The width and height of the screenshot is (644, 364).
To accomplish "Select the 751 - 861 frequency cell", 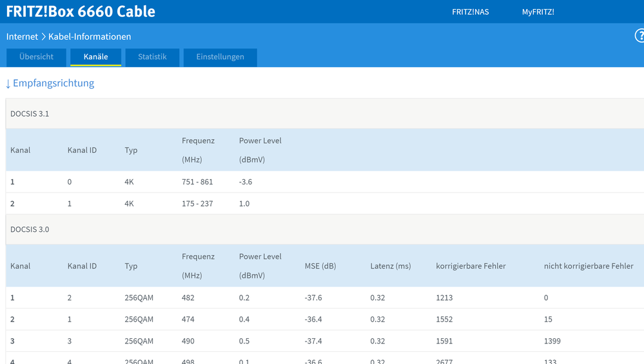I will (197, 182).
